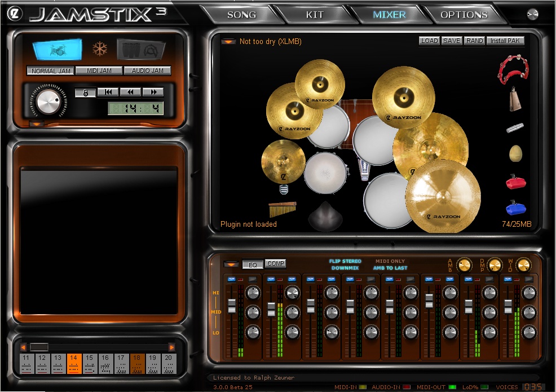Click the blue jam block
Viewport: 556px width, 392px height.
pos(515,209)
